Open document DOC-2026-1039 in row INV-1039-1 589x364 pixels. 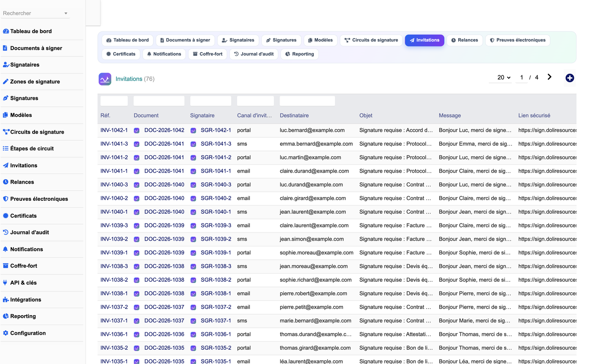(164, 252)
